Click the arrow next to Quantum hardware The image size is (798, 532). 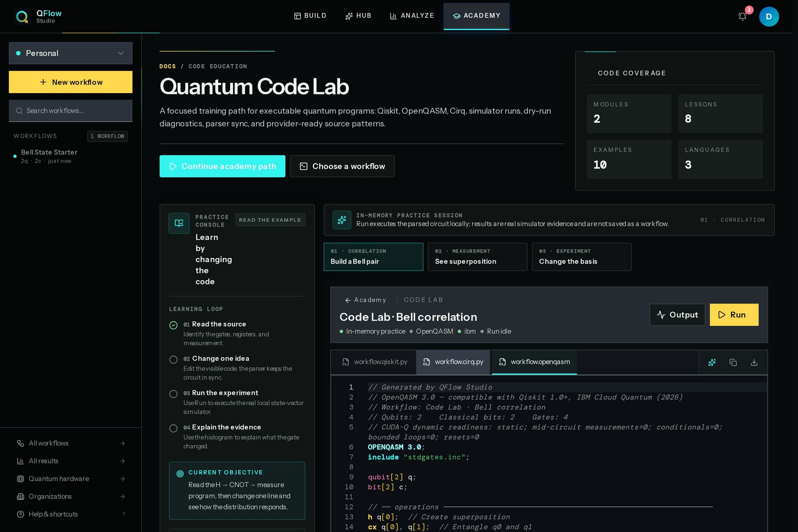coord(123,479)
